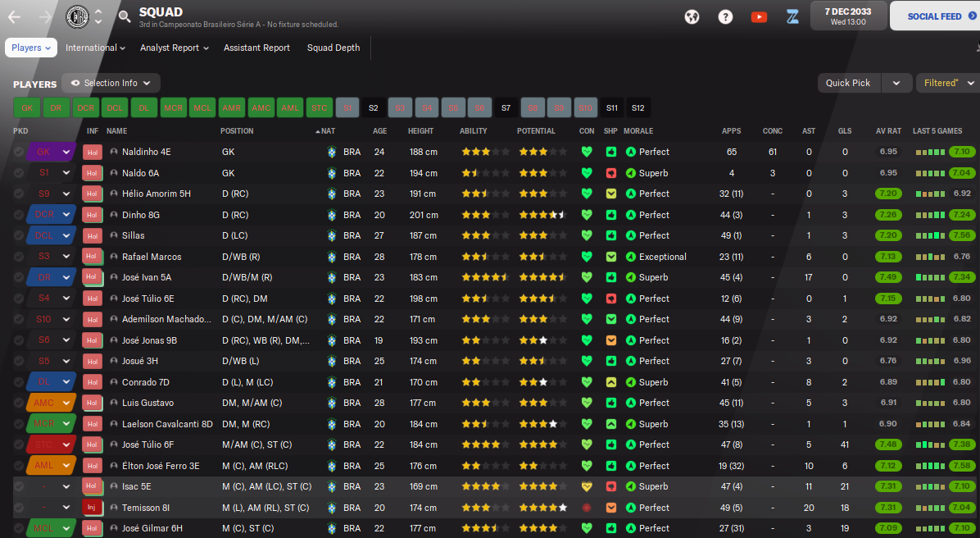Click the player info icon beside Sillas
This screenshot has width=980, height=538.
114,236
